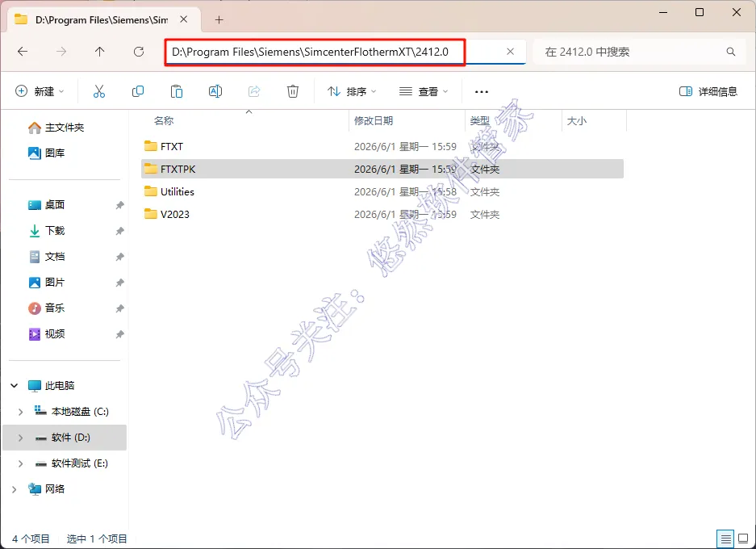Expand the 网络 node
Screen dimensions: 756x549
pos(14,489)
